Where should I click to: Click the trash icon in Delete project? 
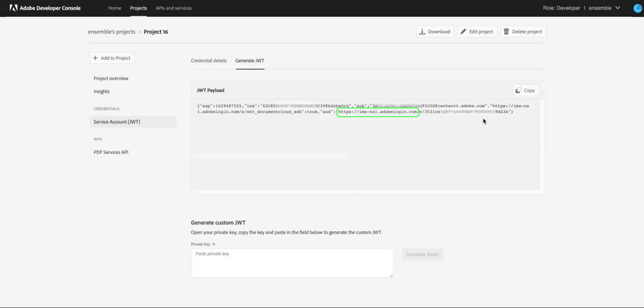(506, 32)
